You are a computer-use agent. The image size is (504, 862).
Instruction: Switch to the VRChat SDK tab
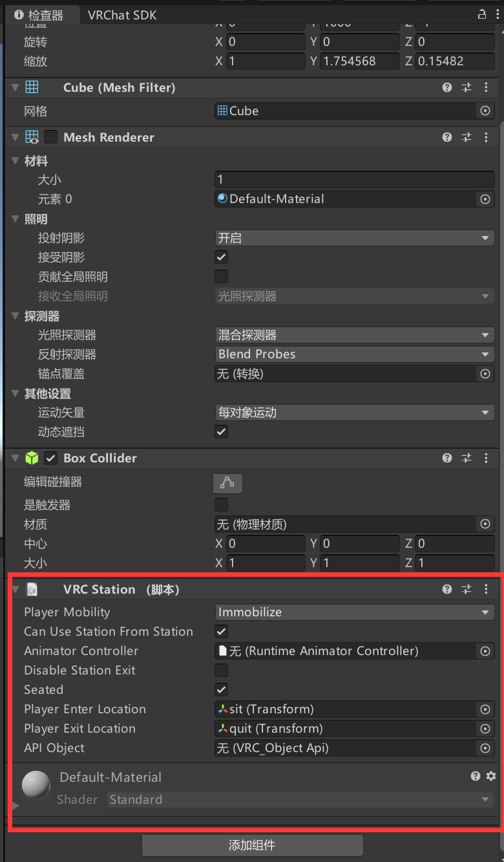pyautogui.click(x=122, y=14)
